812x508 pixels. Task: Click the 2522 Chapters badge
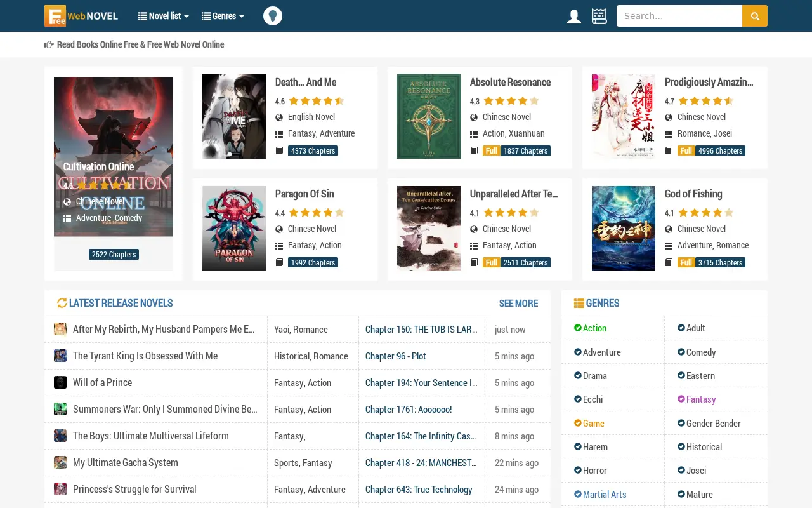click(114, 255)
